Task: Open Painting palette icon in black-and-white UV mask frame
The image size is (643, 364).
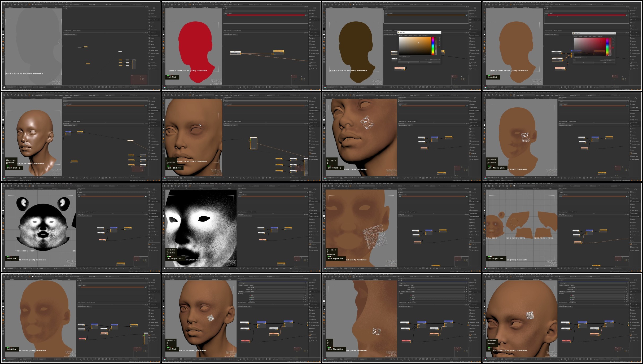Action: tap(149, 223)
